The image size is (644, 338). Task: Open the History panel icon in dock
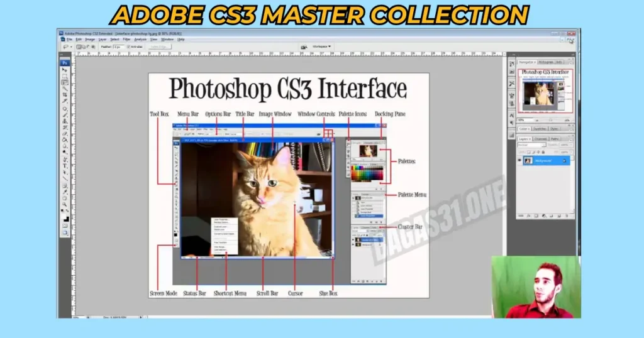512,63
